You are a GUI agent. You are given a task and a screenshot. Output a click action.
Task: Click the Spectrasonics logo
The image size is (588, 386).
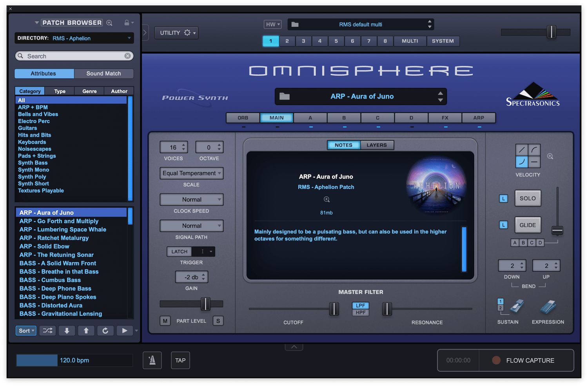(x=533, y=95)
